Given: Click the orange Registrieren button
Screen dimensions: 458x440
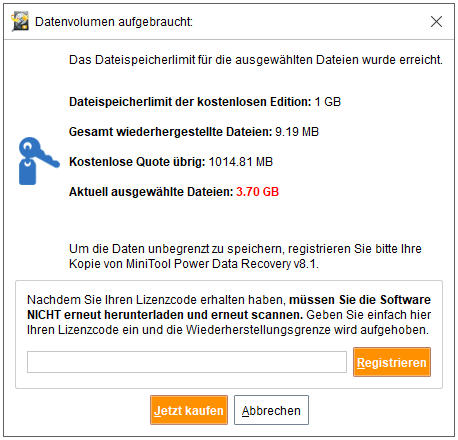Looking at the screenshot, I should coord(392,362).
